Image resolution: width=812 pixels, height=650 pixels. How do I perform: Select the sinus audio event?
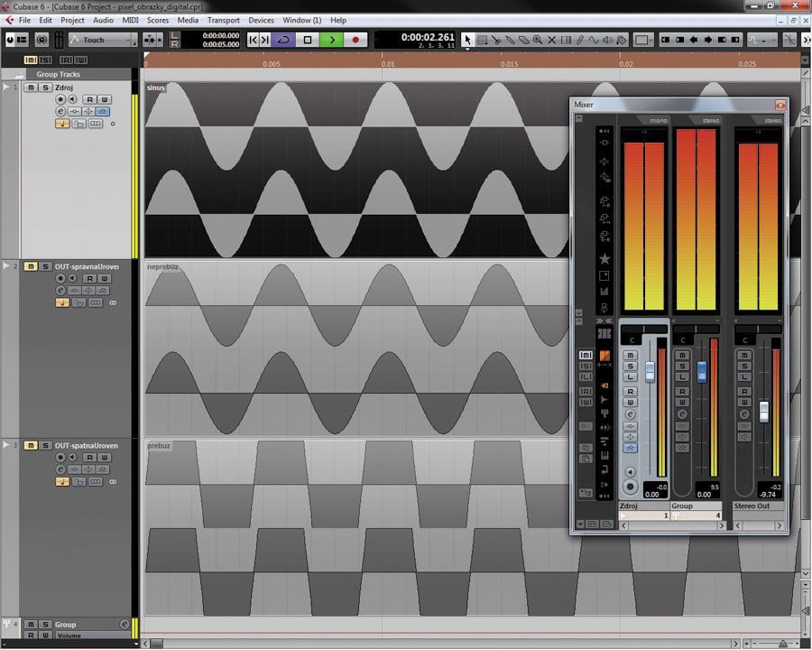(357, 170)
